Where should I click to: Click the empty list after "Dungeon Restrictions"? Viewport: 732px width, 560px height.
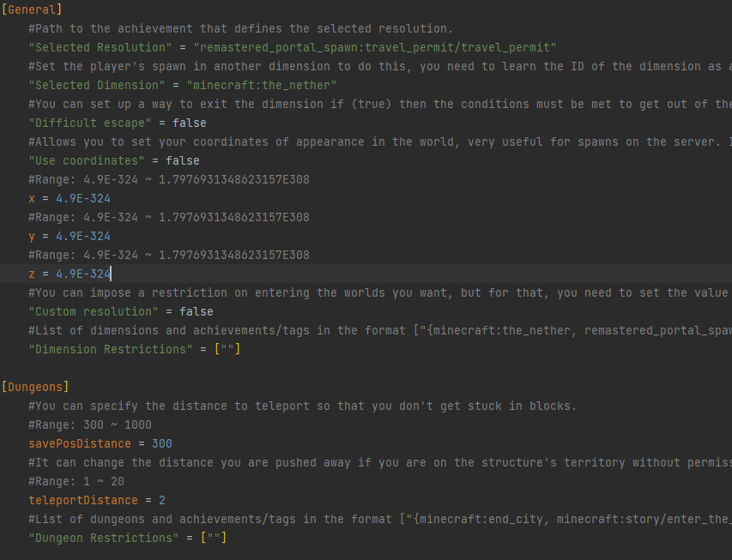[x=213, y=538]
